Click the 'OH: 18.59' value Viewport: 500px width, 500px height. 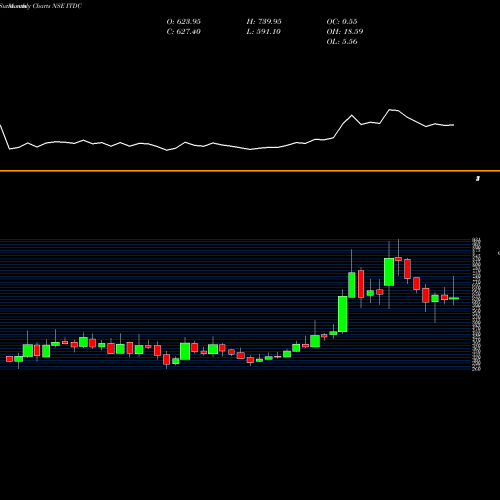345,31
